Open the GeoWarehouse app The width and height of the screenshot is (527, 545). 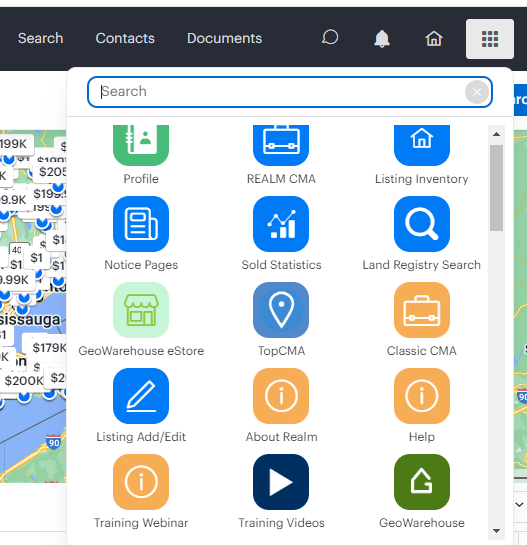422,482
